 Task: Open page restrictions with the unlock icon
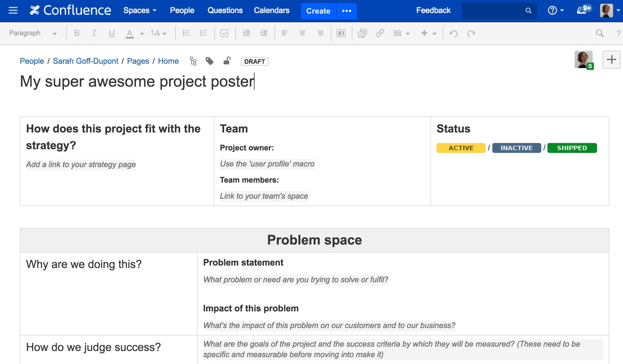(227, 61)
